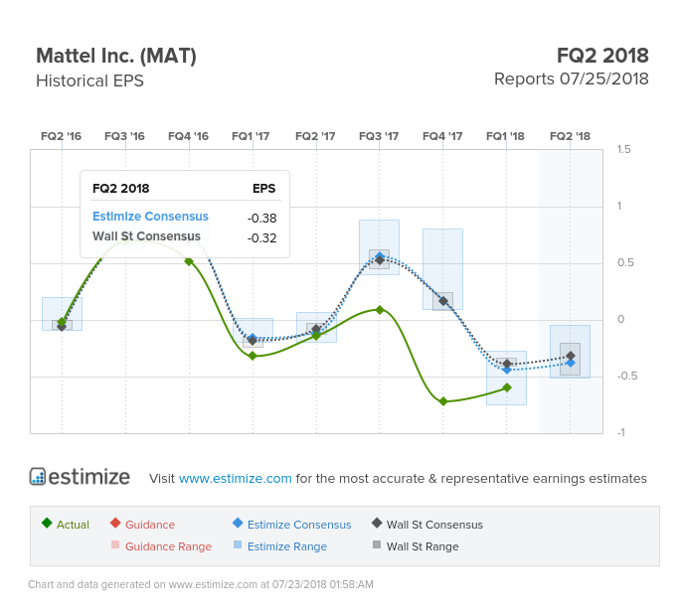The height and width of the screenshot is (616, 681).
Task: Click the FQ1 '17 green Actual data point
Action: (253, 356)
